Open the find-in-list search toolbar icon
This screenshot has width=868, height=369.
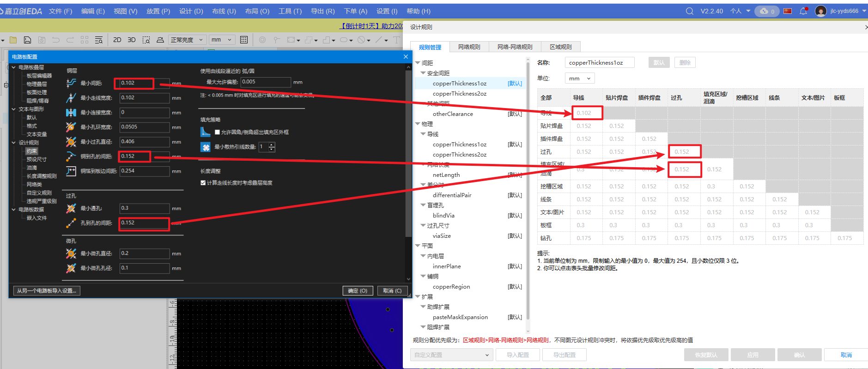[x=99, y=40]
